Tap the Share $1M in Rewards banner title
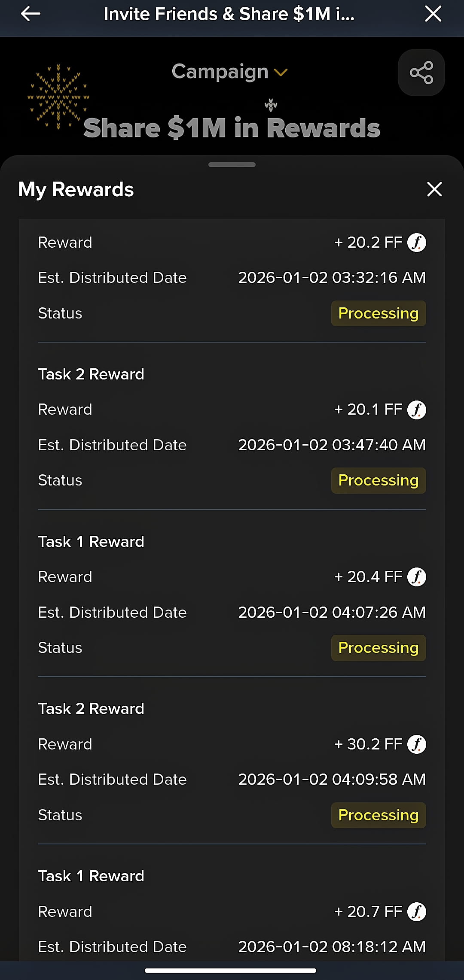Screen dimensions: 464x980 (232, 128)
